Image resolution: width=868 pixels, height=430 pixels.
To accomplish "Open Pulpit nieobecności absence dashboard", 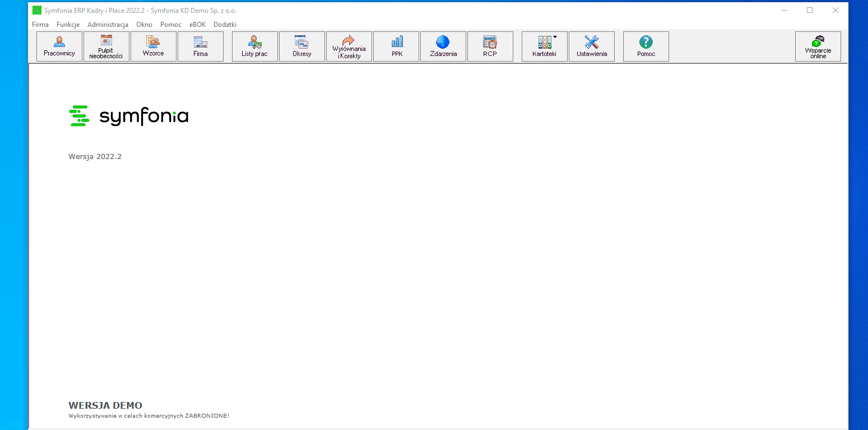I will pyautogui.click(x=106, y=46).
